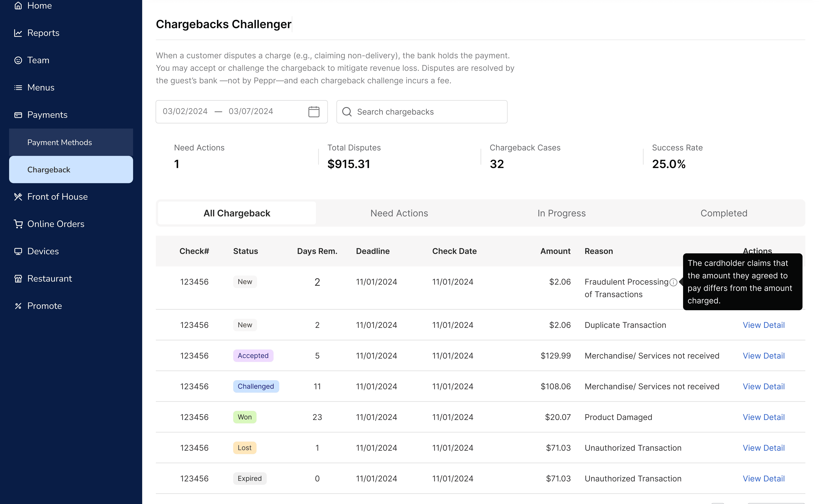
Task: Click info icon beside Fraudulent Processing
Action: pyautogui.click(x=673, y=282)
